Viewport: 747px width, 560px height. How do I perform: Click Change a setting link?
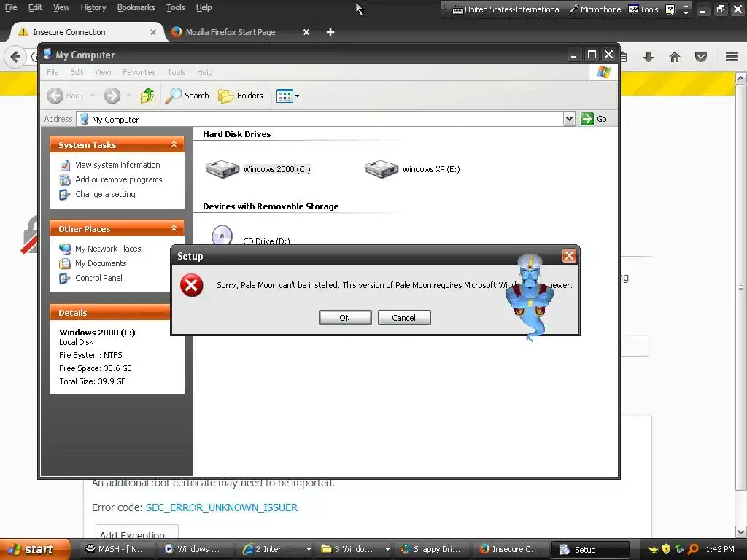pyautogui.click(x=105, y=194)
